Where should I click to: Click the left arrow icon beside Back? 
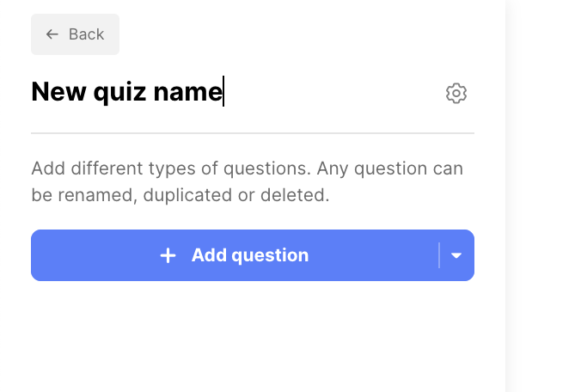(52, 34)
